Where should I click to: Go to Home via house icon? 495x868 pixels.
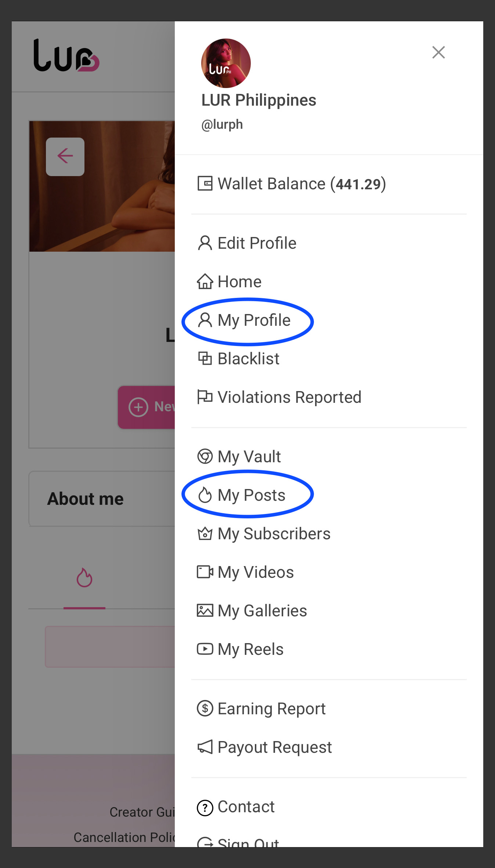pyautogui.click(x=205, y=281)
